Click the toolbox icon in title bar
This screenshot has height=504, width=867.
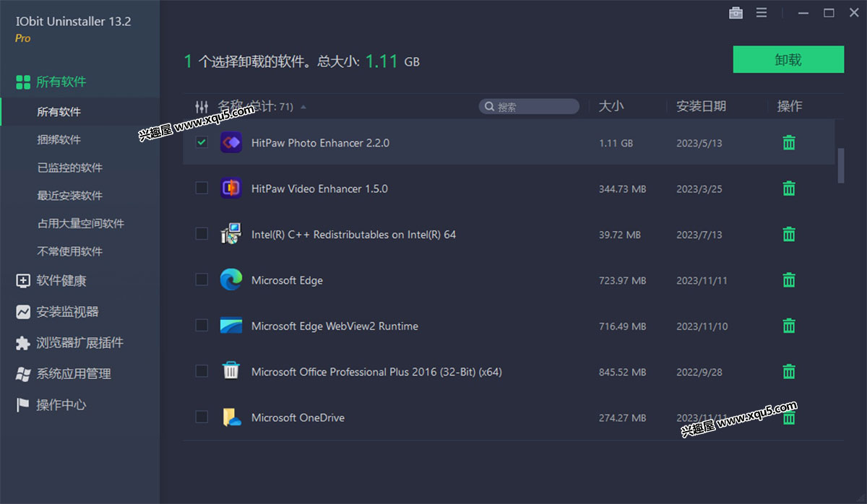coord(736,12)
